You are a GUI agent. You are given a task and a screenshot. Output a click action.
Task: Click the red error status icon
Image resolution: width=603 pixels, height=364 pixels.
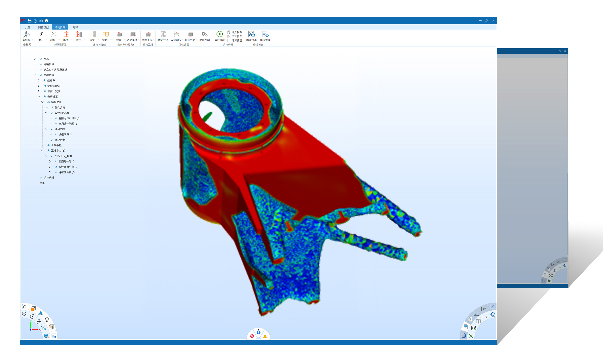point(252,336)
